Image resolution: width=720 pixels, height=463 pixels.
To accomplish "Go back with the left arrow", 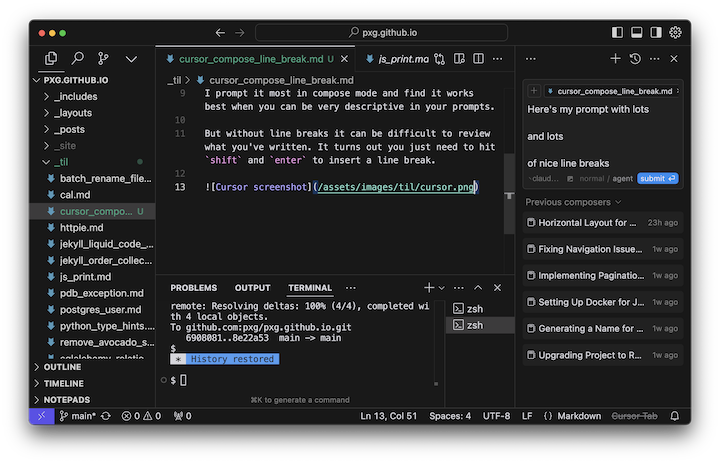I will click(x=220, y=33).
